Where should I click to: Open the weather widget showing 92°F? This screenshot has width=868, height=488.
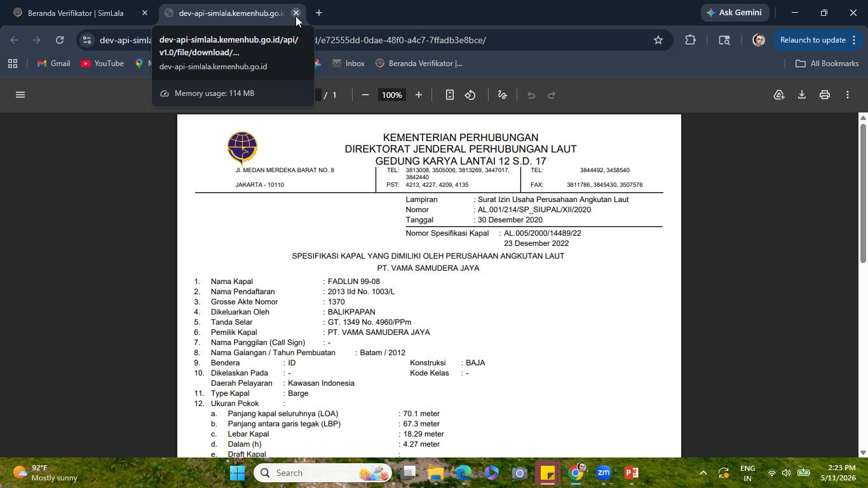pyautogui.click(x=46, y=473)
